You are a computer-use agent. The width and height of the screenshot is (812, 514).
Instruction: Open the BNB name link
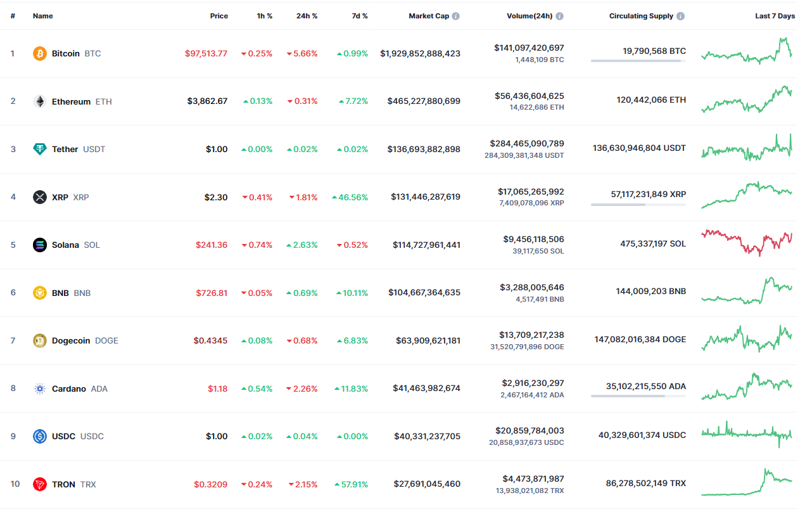(x=60, y=293)
